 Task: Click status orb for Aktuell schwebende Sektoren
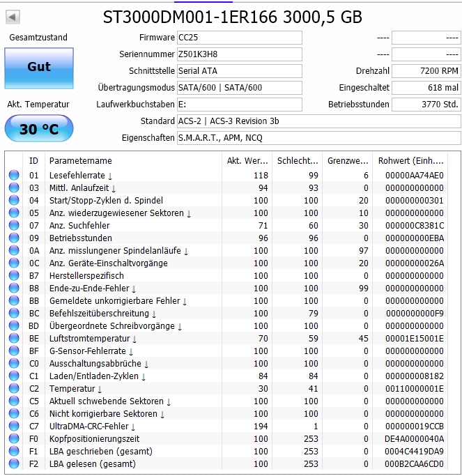pos(14,401)
